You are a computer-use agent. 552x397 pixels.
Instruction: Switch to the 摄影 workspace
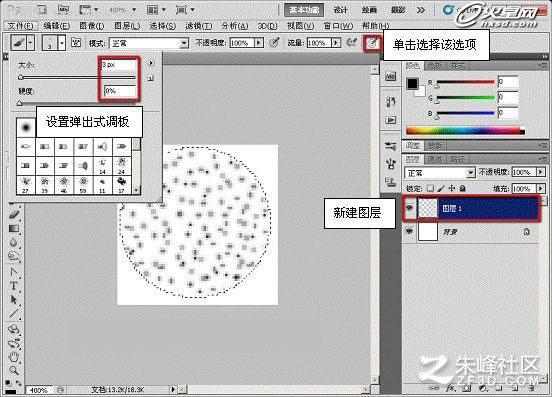point(397,10)
